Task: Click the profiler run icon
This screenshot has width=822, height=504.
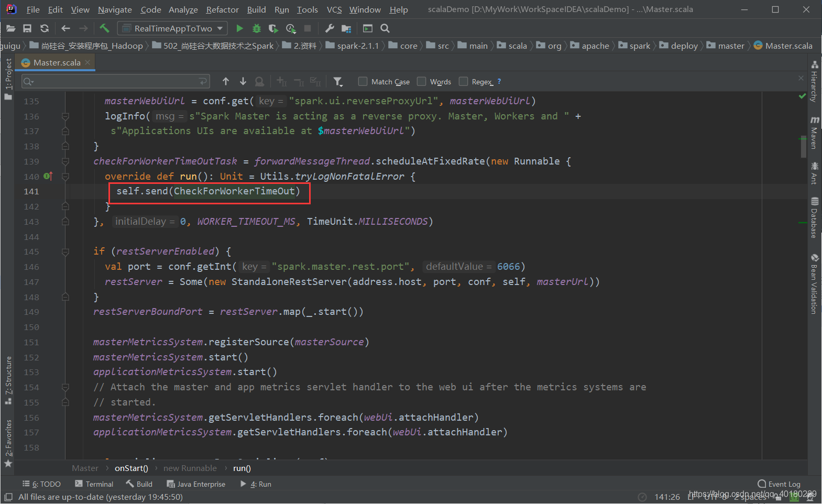Action: tap(291, 28)
